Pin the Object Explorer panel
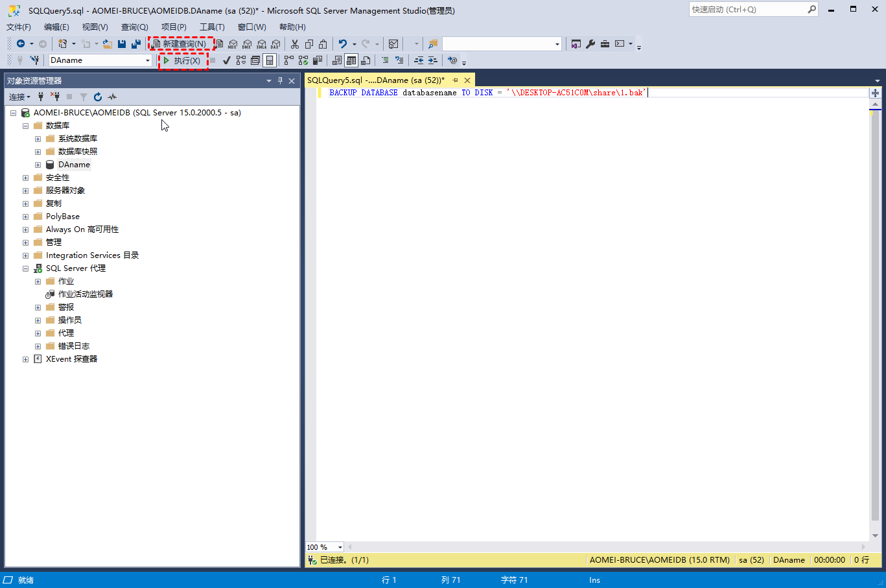The image size is (886, 588). click(x=280, y=80)
